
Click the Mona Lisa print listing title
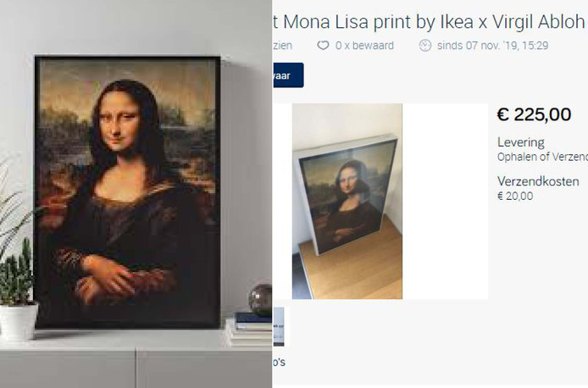429,22
